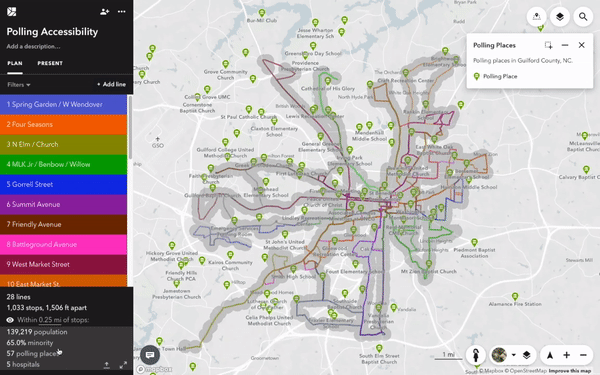This screenshot has width=600, height=375.
Task: Click the Remix logo icon
Action: tap(11, 11)
